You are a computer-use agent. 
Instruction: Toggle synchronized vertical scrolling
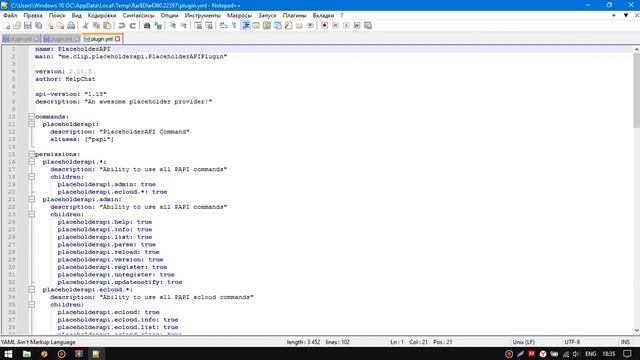[198, 26]
